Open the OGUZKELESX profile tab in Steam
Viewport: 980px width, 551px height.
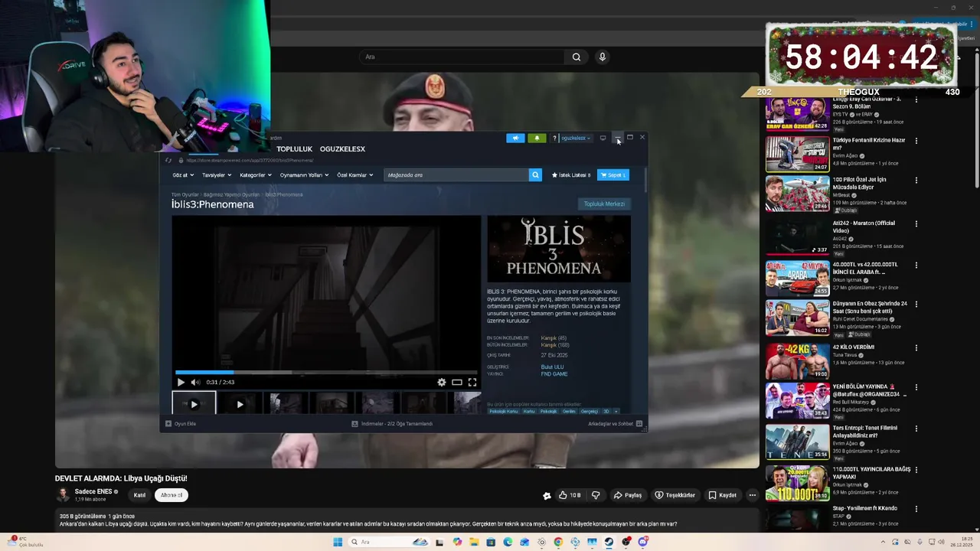tap(342, 149)
